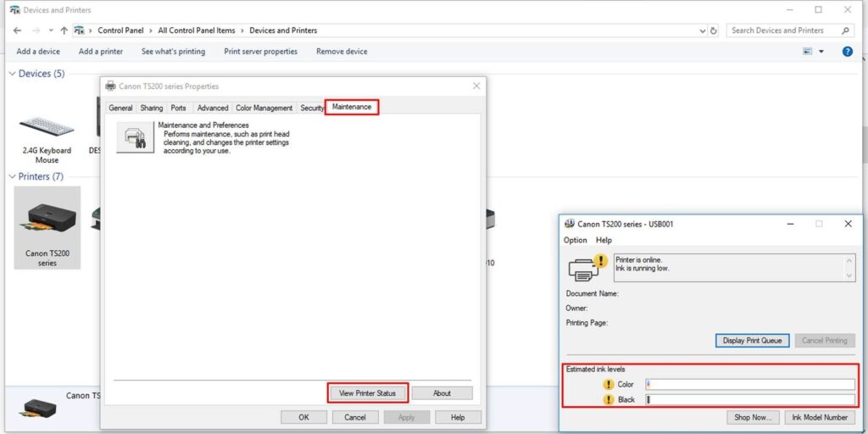Open the Maintenance and Preferences icon button

pos(135,137)
